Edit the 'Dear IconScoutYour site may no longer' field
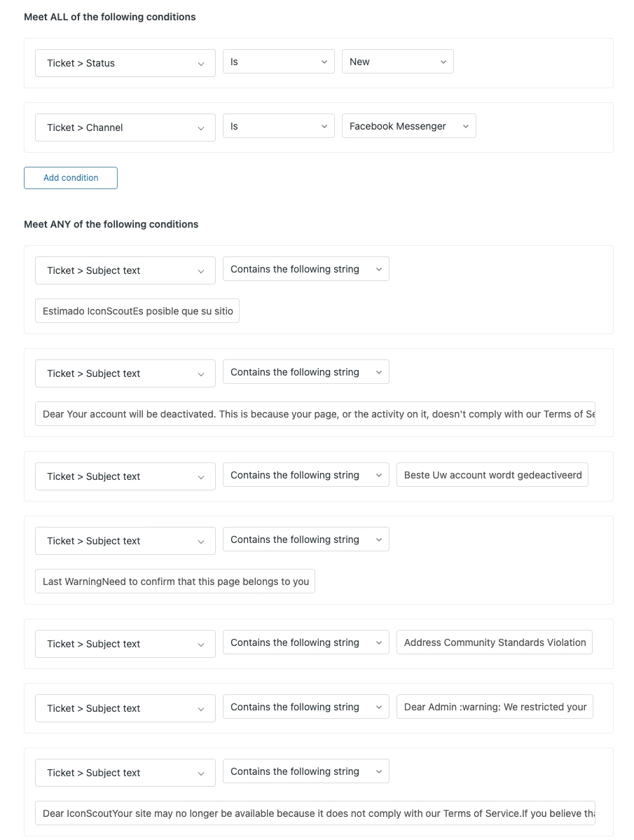This screenshot has width=634, height=840. coord(315,813)
